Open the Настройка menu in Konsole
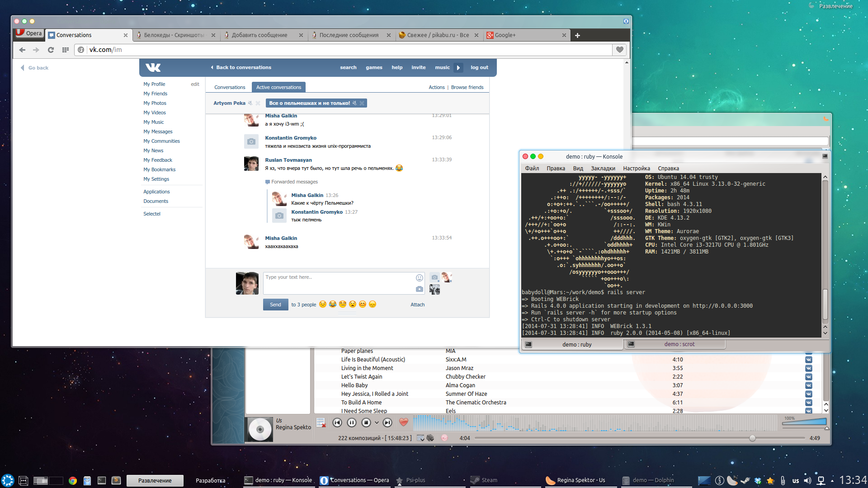The image size is (868, 488). (637, 168)
